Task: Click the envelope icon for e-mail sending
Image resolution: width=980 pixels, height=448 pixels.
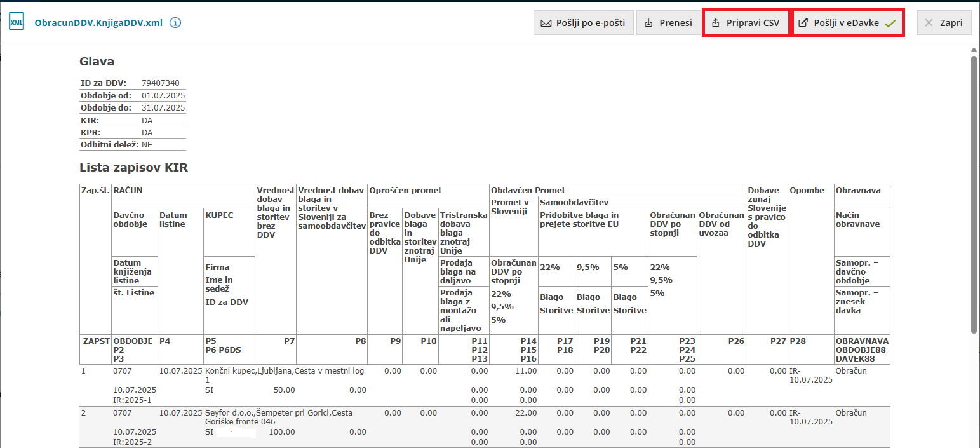Action: click(x=546, y=23)
